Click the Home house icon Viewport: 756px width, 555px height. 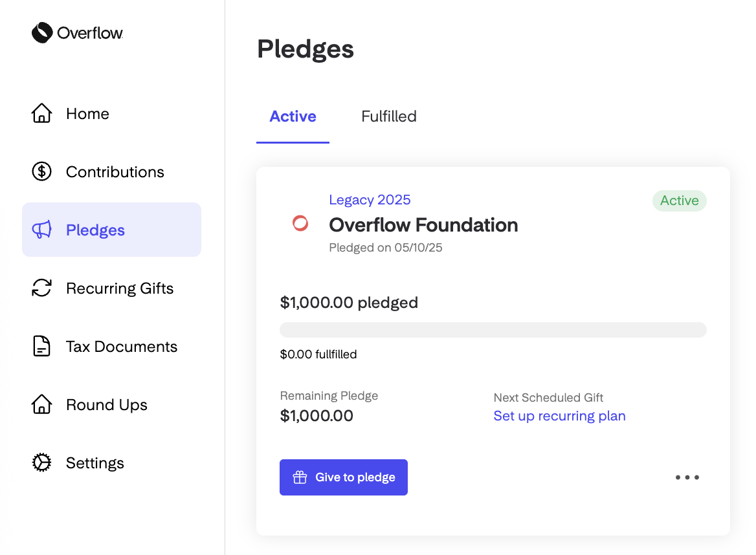coord(41,113)
